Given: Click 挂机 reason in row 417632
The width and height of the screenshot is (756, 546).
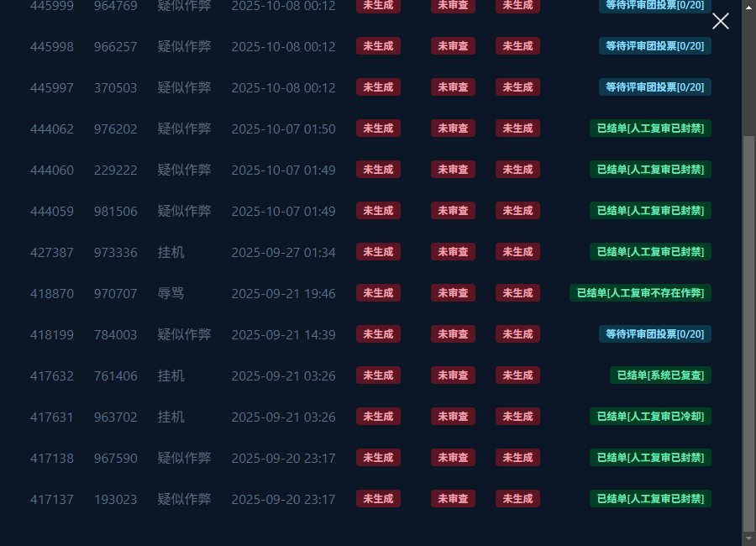Looking at the screenshot, I should pos(171,375).
